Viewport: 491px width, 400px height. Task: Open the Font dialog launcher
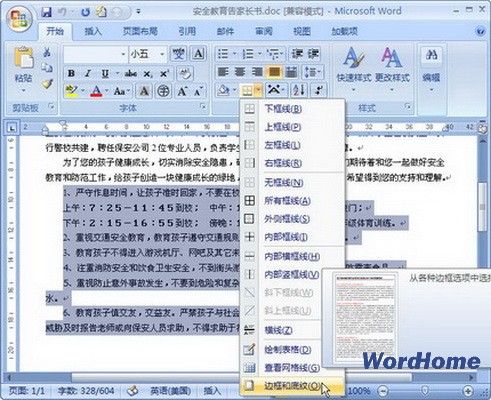(202, 106)
